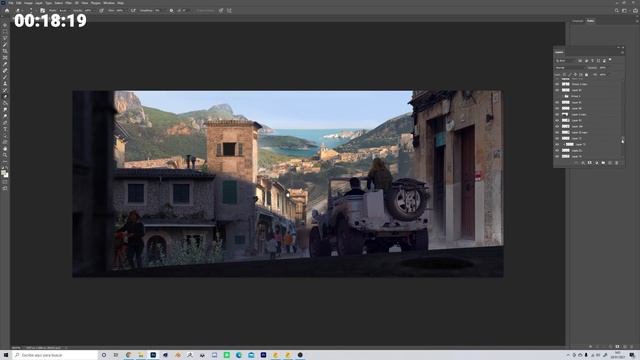Change screen mode from the toolbar bottom

5,189
